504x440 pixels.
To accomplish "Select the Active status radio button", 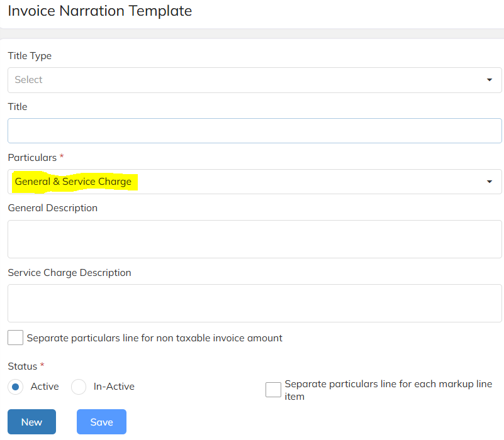I will (x=16, y=387).
